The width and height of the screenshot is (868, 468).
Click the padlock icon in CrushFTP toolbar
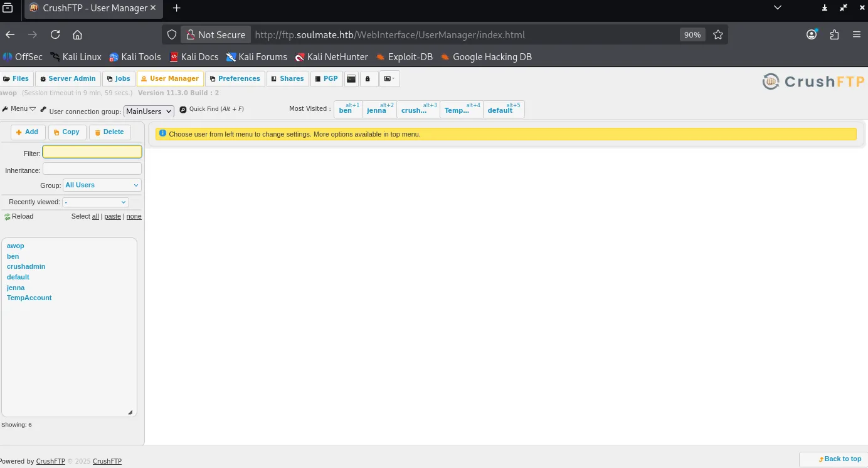368,78
